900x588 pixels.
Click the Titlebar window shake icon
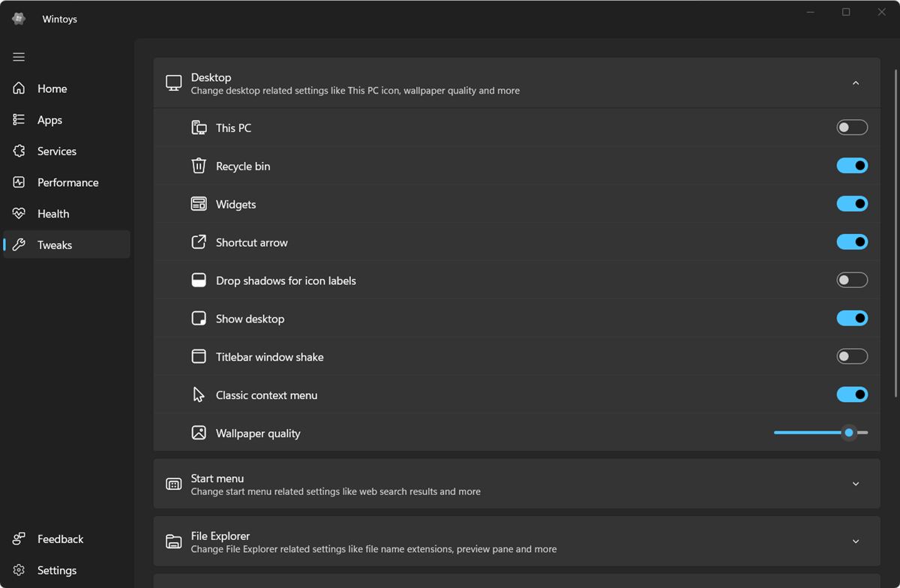[199, 357]
